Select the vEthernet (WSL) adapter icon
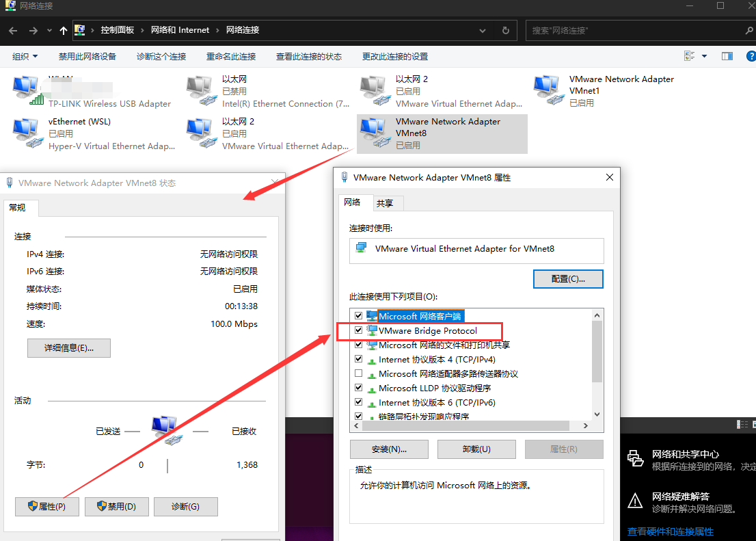756x541 pixels. click(29, 133)
